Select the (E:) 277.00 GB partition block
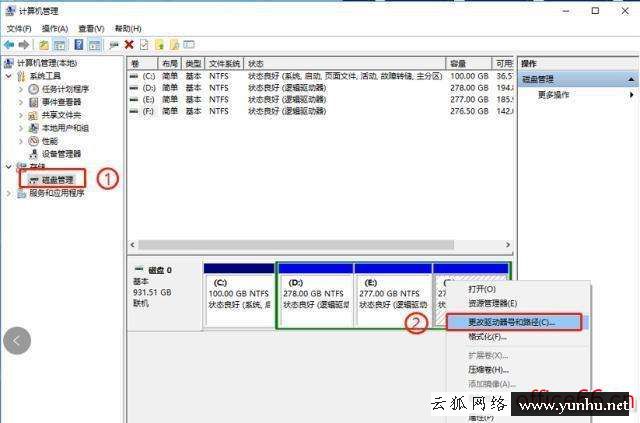 pyautogui.click(x=393, y=295)
